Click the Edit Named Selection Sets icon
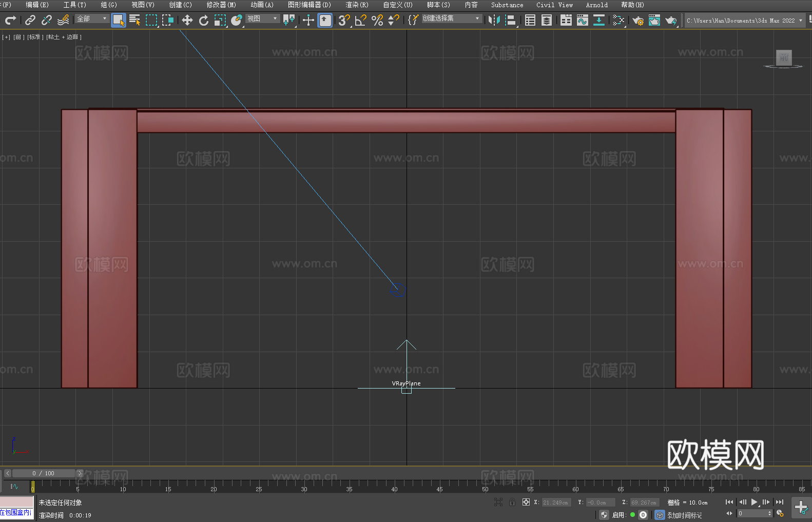The height and width of the screenshot is (522, 812). click(413, 20)
